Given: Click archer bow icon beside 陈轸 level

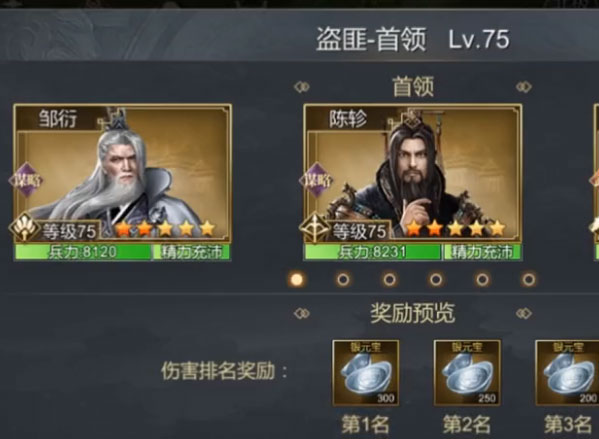Looking at the screenshot, I should click(x=314, y=228).
